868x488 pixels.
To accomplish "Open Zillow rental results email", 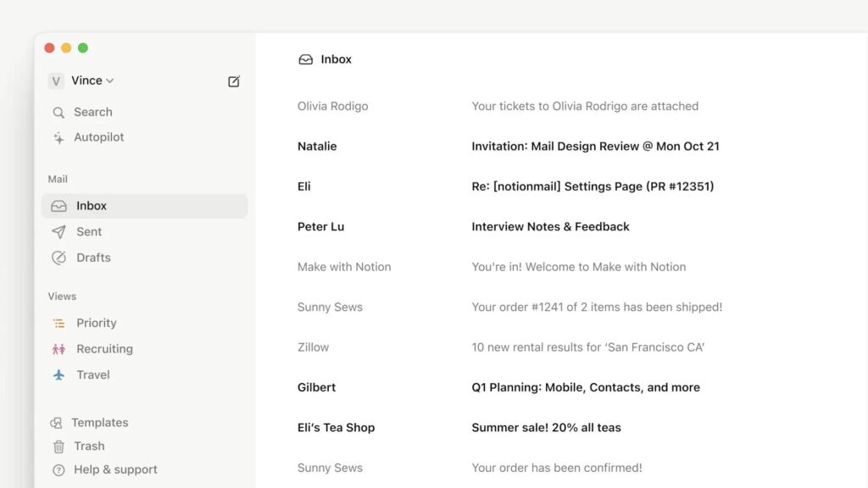I will pyautogui.click(x=561, y=347).
